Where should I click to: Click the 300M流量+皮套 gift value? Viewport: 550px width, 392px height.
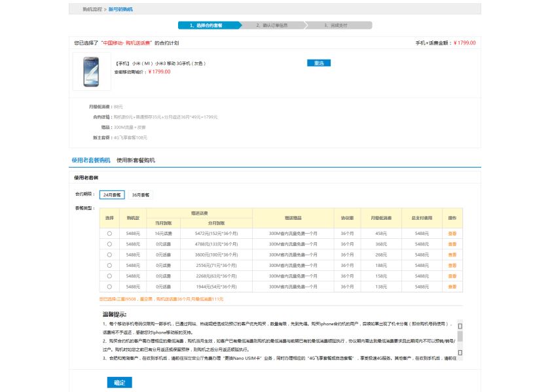pos(130,127)
